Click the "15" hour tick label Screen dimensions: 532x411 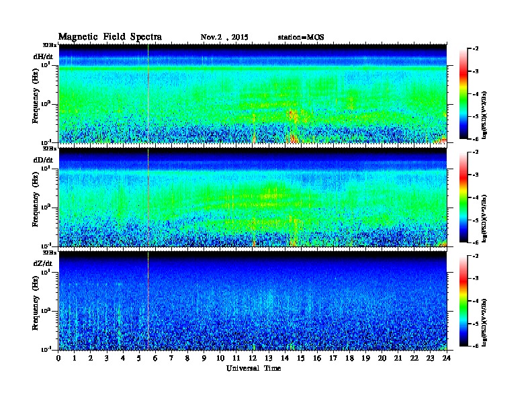point(302,359)
